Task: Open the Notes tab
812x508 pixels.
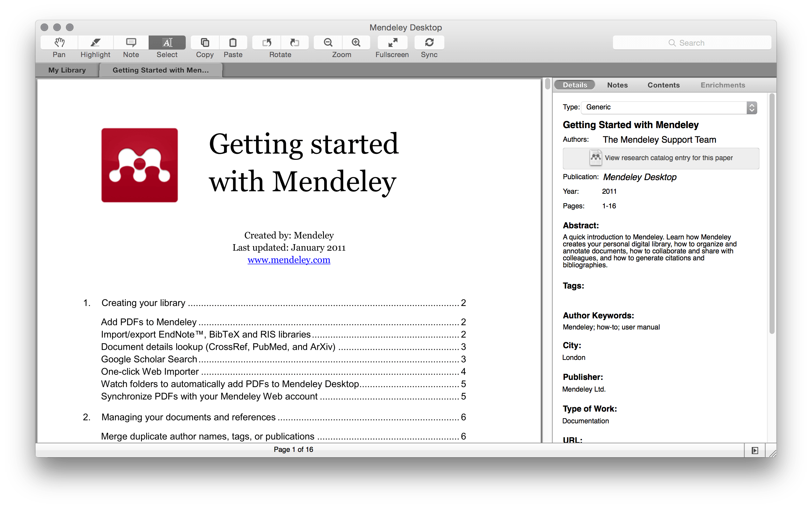Action: (617, 85)
